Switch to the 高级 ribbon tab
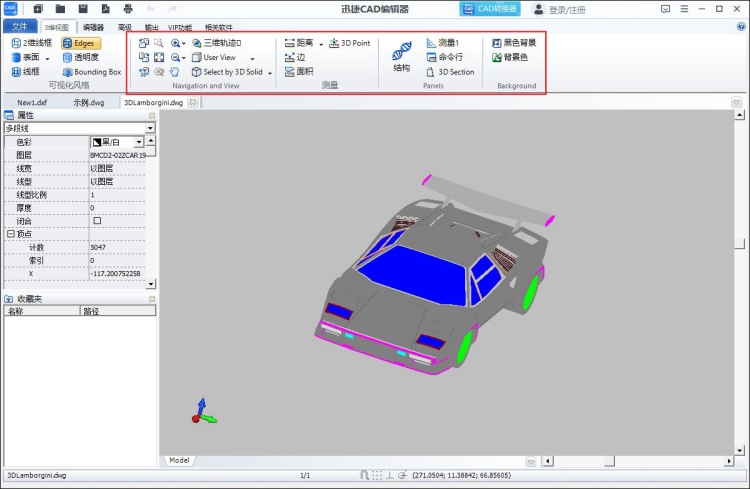 click(x=125, y=27)
